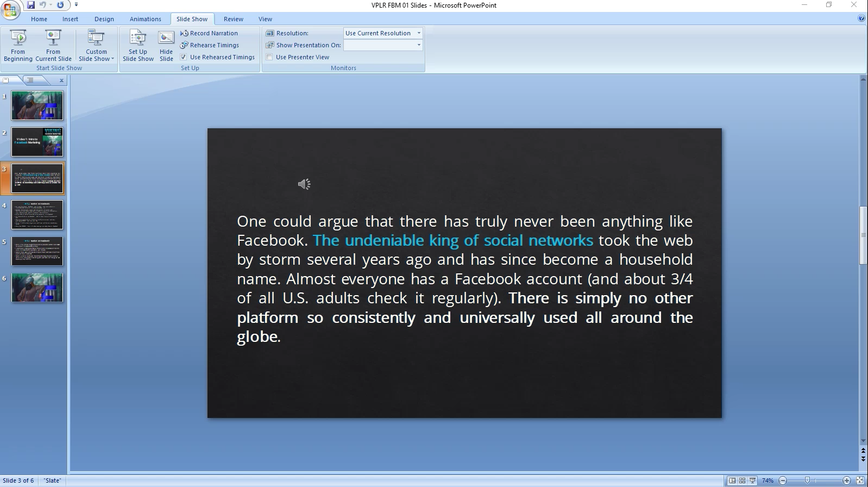
Task: Click "Slide 3 of 6" in status bar
Action: [x=18, y=480]
